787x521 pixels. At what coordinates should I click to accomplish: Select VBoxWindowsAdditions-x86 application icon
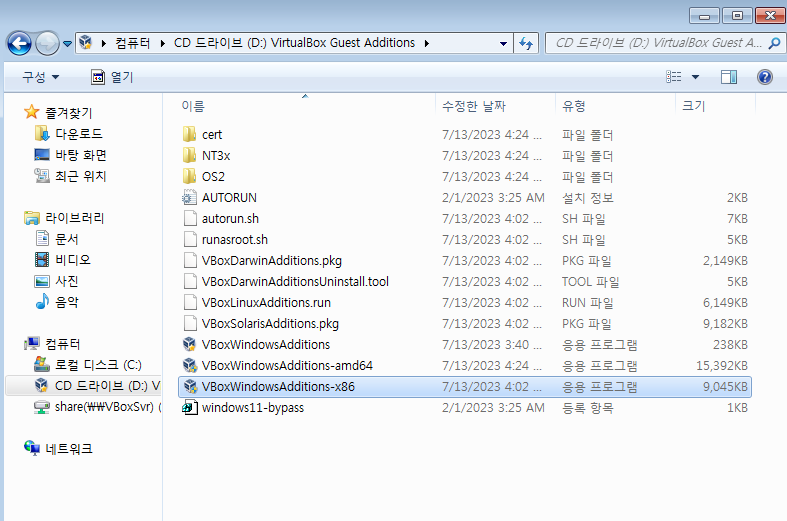click(189, 386)
